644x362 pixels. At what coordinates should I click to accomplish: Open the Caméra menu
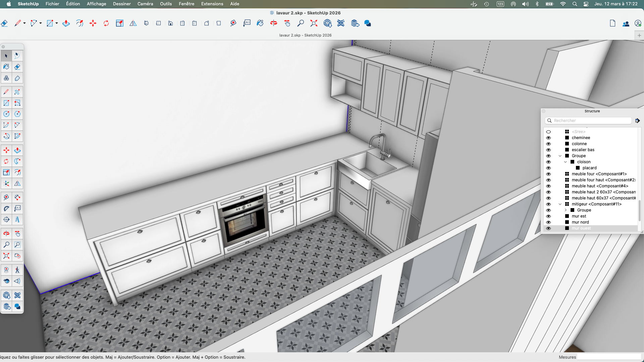click(145, 4)
